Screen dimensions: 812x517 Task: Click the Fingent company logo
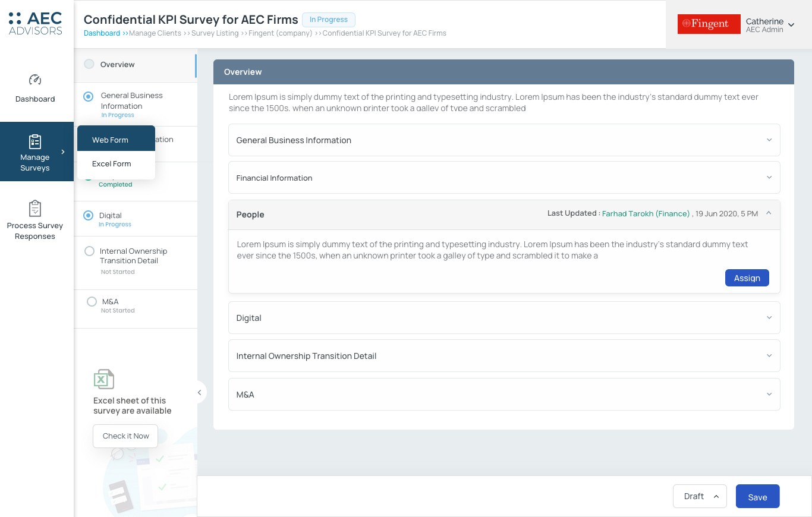coord(709,24)
